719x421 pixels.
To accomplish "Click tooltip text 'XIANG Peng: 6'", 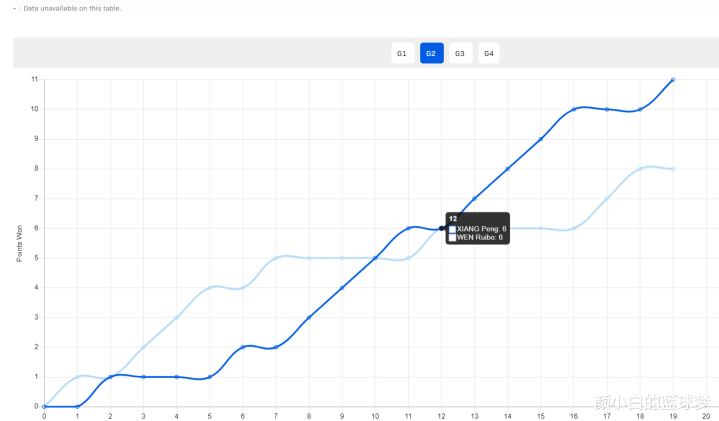I will pos(481,229).
